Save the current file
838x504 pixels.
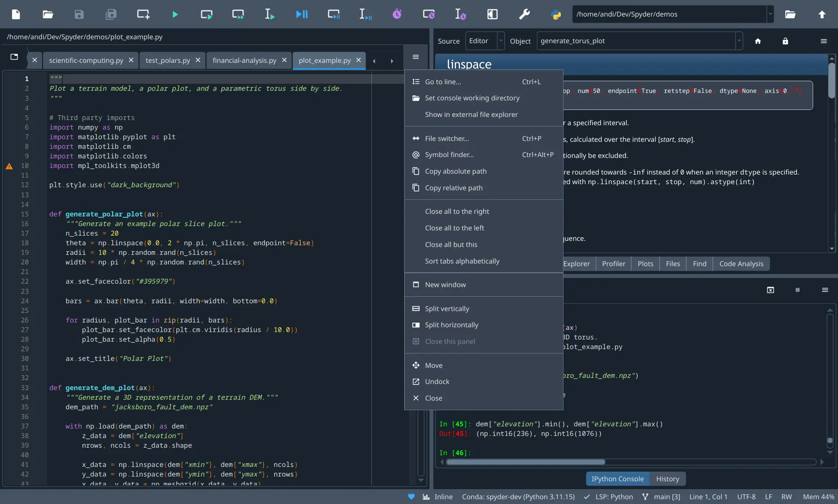point(79,14)
